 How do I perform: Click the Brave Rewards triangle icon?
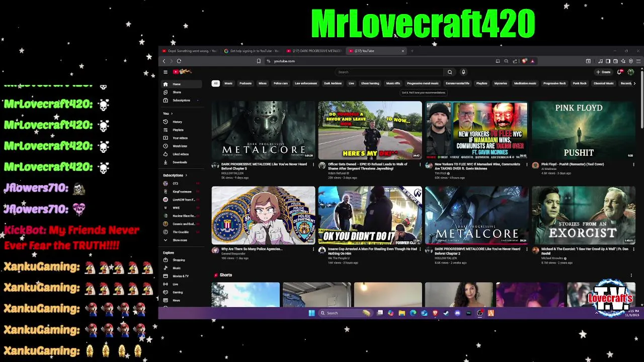coord(532,61)
